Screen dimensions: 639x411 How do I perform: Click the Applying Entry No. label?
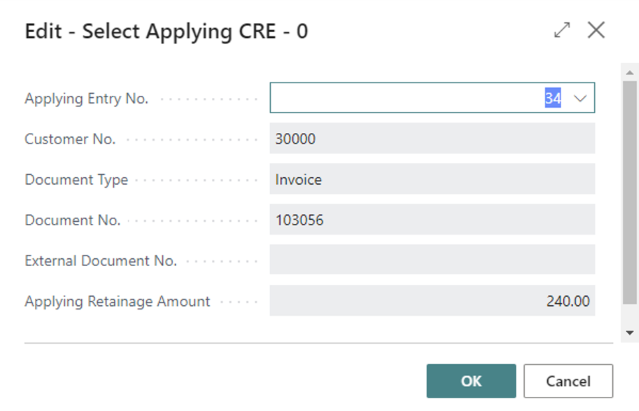pos(86,99)
